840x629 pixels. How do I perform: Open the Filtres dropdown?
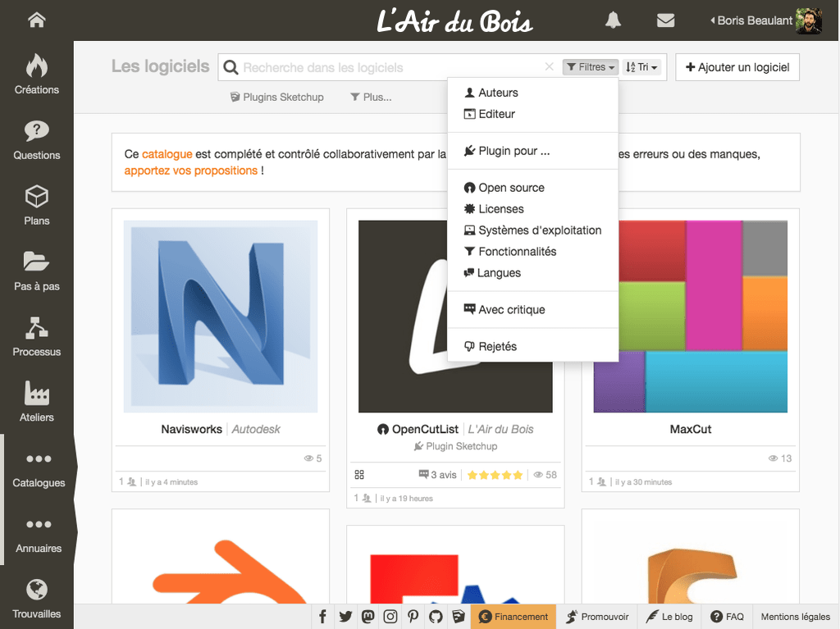click(x=591, y=67)
